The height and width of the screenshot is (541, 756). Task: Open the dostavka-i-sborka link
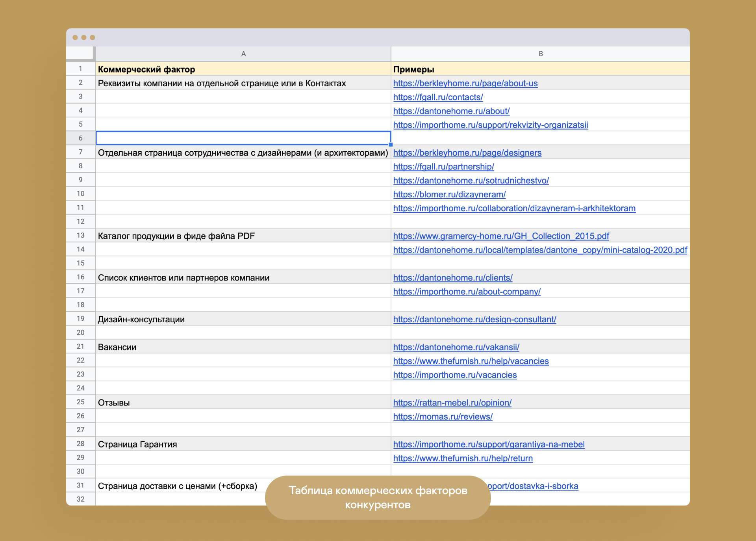click(533, 486)
